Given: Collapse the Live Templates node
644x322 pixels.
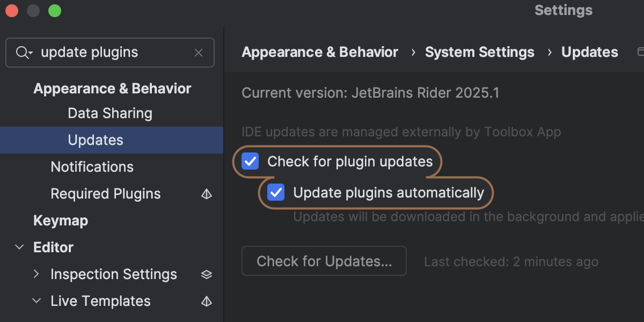Looking at the screenshot, I should 36,301.
